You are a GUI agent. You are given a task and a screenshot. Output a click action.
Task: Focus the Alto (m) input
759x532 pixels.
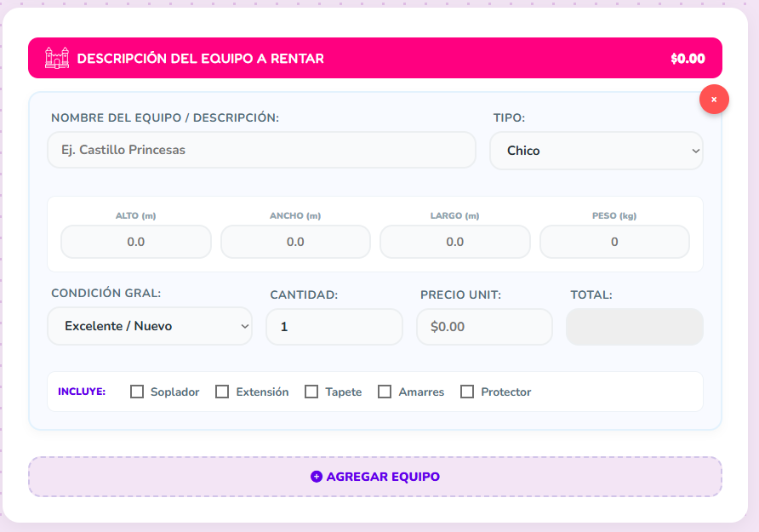click(136, 242)
